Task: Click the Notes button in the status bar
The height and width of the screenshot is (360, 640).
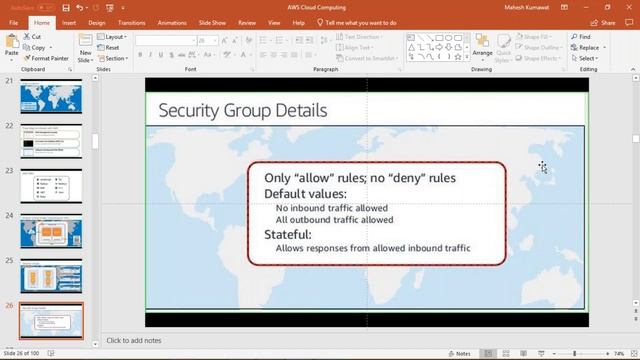Action: point(460,353)
